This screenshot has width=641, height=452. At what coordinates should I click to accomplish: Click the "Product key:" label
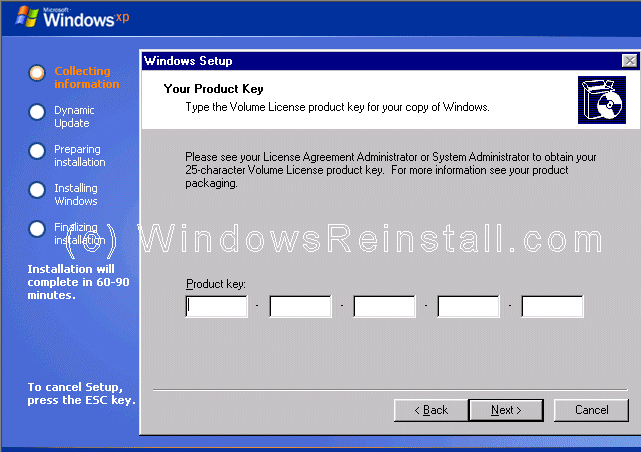click(215, 285)
